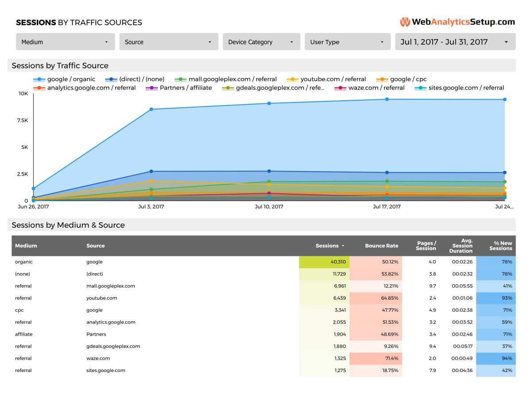The width and height of the screenshot is (532, 411).
Task: Click source cell sites.google.com
Action: click(x=106, y=370)
